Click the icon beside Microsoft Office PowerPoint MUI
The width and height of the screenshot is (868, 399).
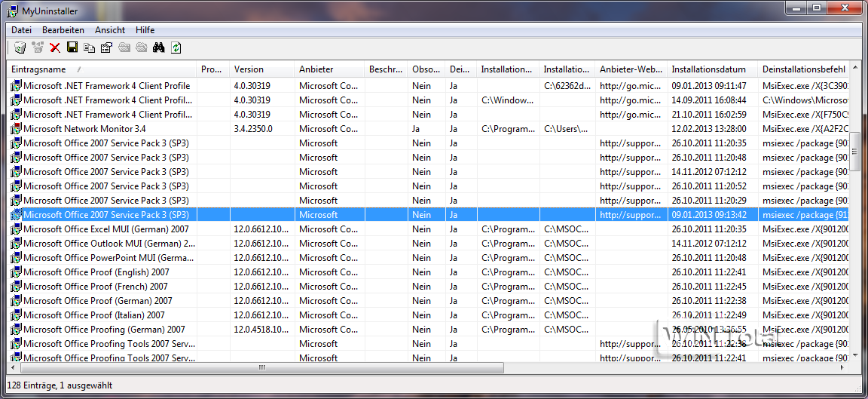coord(16,258)
